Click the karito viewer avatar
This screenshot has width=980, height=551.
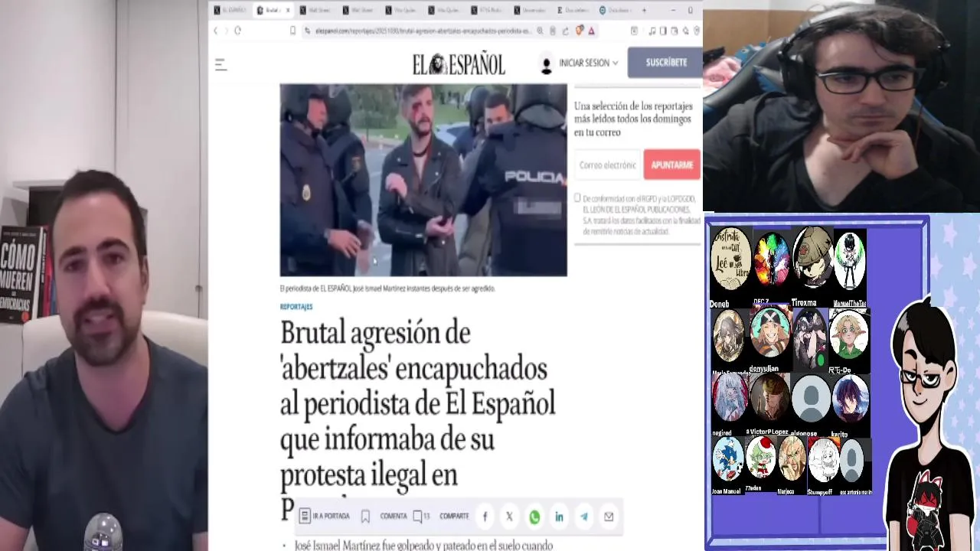pos(850,398)
